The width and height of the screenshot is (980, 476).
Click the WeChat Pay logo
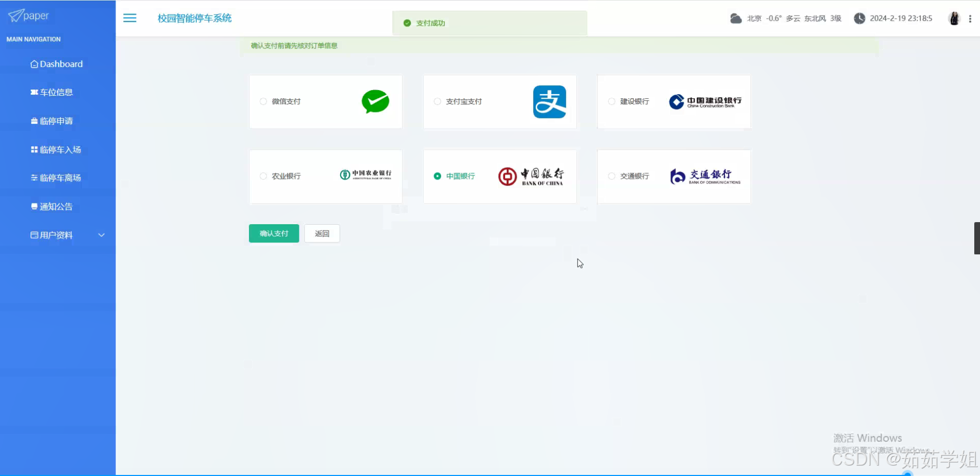point(375,101)
